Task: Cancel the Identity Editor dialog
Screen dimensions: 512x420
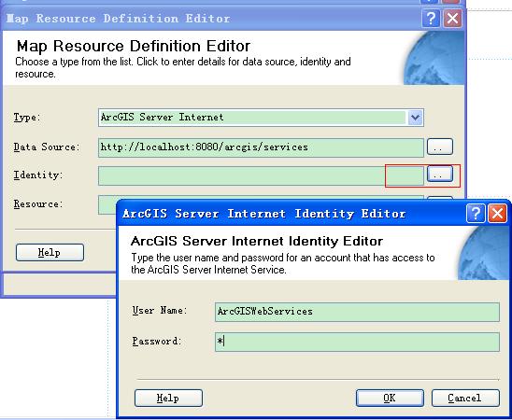Action: (x=465, y=398)
